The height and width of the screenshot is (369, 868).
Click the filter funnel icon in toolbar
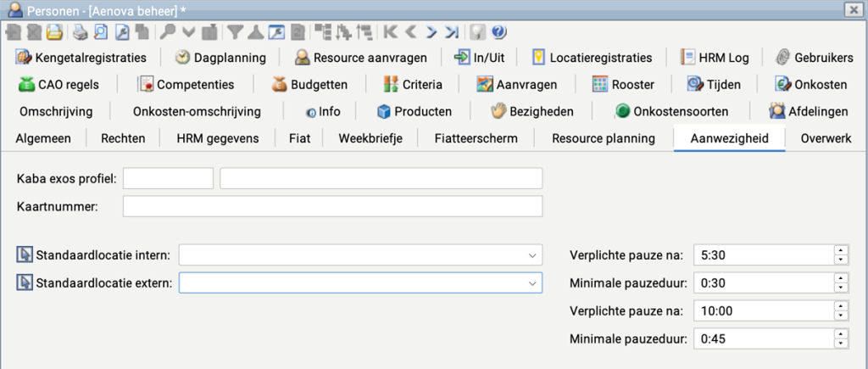pos(235,32)
